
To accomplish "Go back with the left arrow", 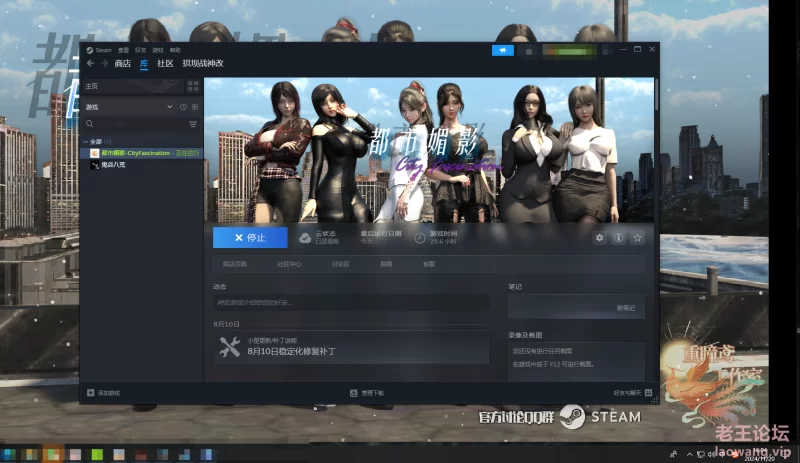I will click(90, 63).
